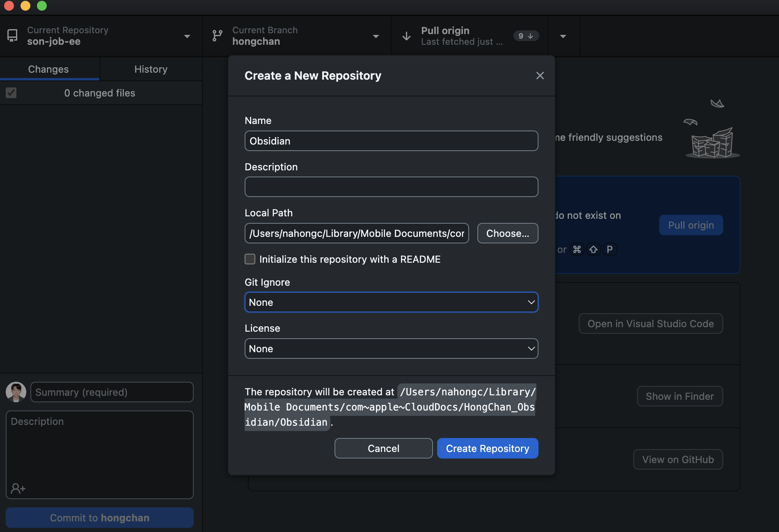Viewport: 779px width, 532px height.
Task: Click the repository icon beside Current Repository
Action: click(13, 36)
